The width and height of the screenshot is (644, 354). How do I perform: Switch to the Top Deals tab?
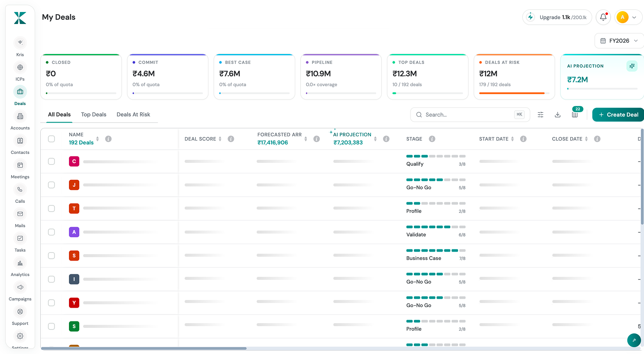[93, 114]
